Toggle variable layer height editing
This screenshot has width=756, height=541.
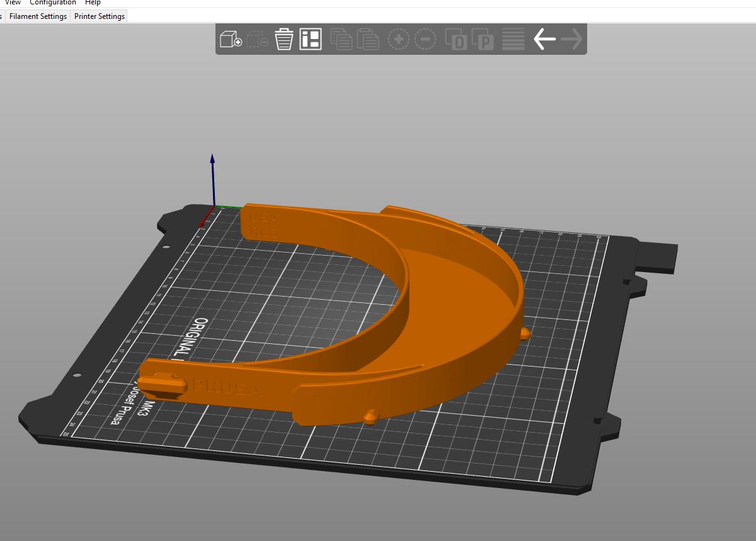coord(513,39)
